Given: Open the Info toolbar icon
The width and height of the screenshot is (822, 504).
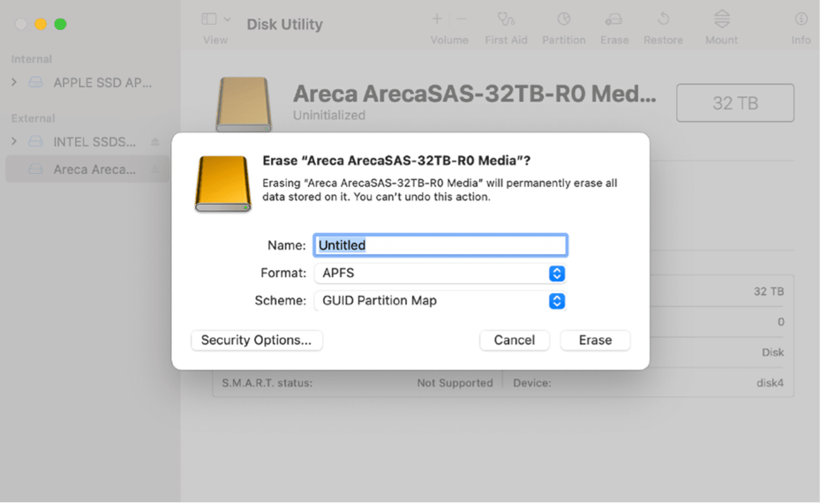Looking at the screenshot, I should [x=801, y=20].
